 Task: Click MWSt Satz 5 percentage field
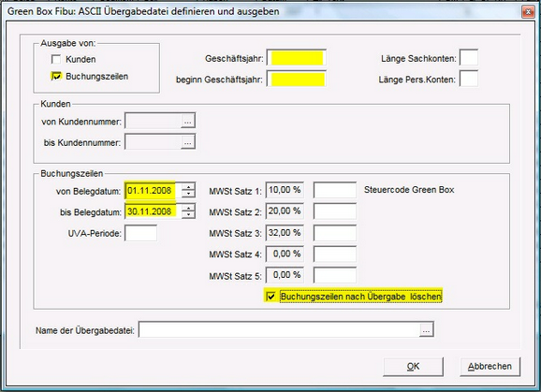285,275
